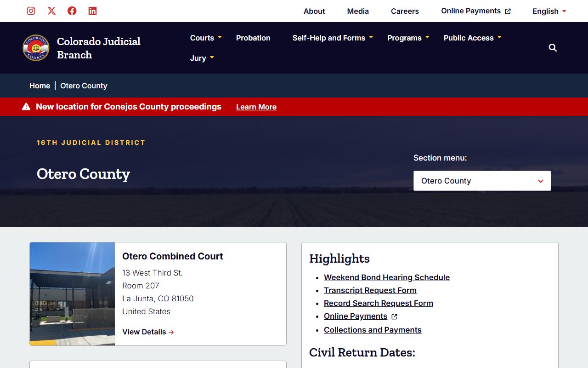The width and height of the screenshot is (588, 368).
Task: Open the Instagram social icon
Action: (x=31, y=11)
